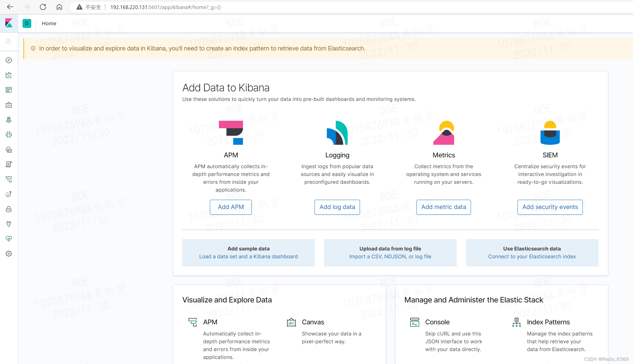This screenshot has height=364, width=633.
Task: Click the Canvas icon under Visualize section
Action: pyautogui.click(x=291, y=322)
